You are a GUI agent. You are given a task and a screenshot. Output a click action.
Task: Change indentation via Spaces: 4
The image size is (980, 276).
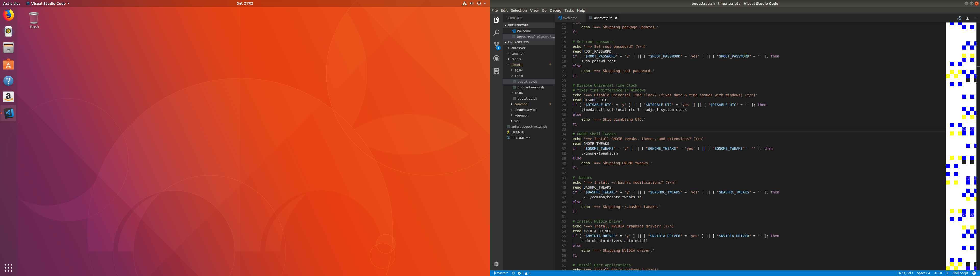(x=923, y=273)
